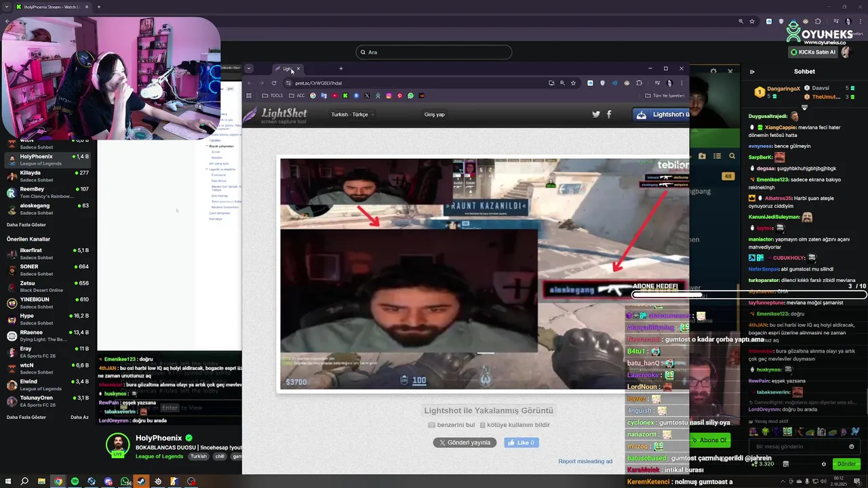Screen dimensions: 868x488
Task: Open the Google bookmark in inner bookmarks bar
Action: (x=313, y=96)
